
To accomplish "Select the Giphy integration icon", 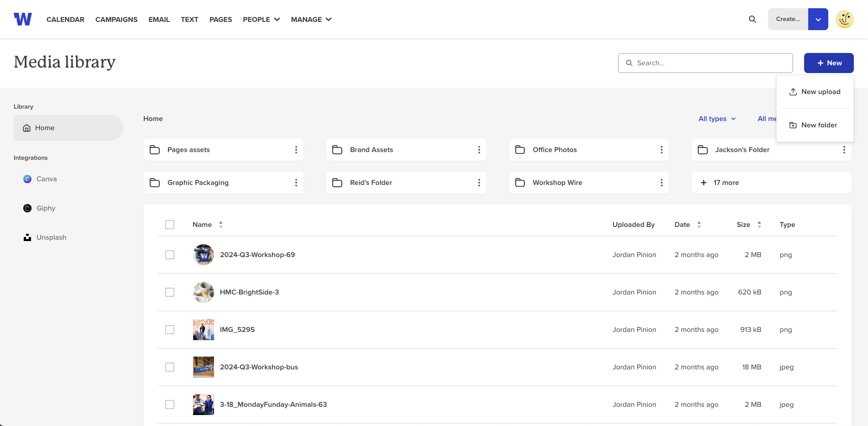I will pos(27,208).
